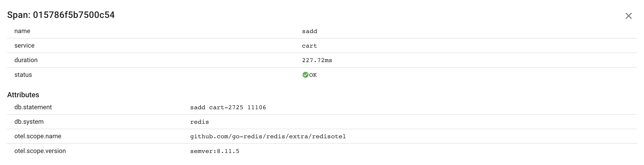Click the name row label
The width and height of the screenshot is (644, 165).
[22, 31]
